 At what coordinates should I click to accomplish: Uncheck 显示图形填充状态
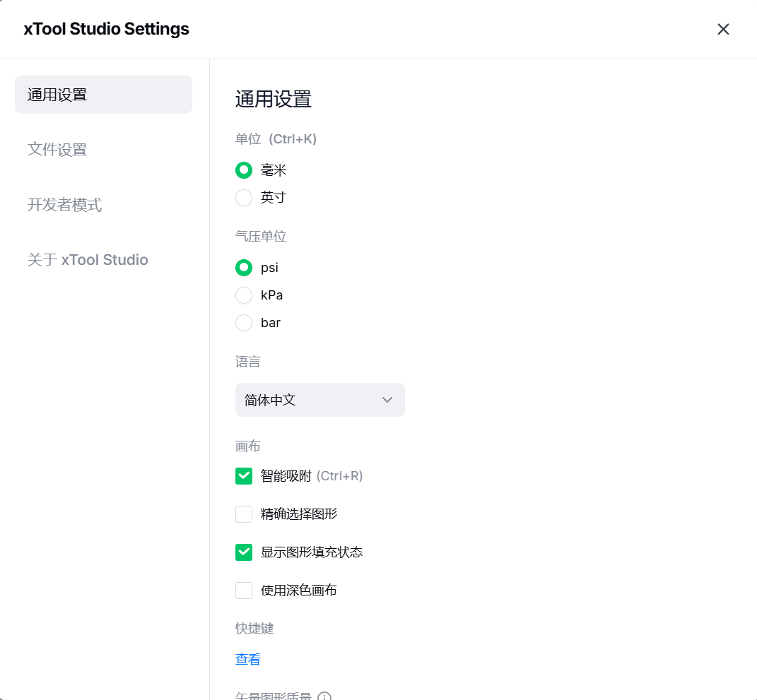tap(244, 552)
